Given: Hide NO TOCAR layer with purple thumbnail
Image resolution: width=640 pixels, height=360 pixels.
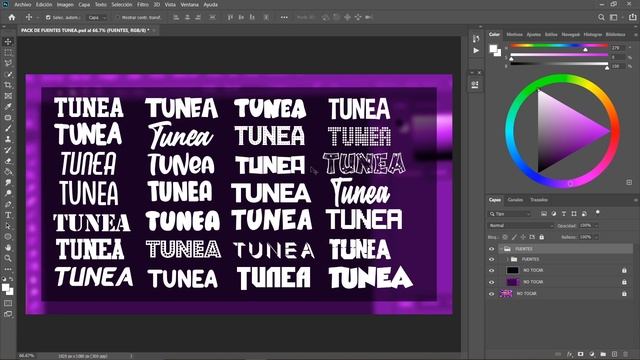Looking at the screenshot, I should (491, 282).
